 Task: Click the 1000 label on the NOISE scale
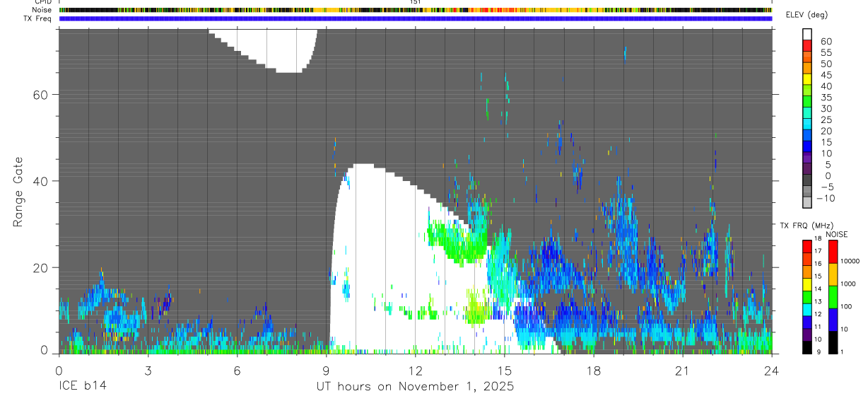point(848,283)
